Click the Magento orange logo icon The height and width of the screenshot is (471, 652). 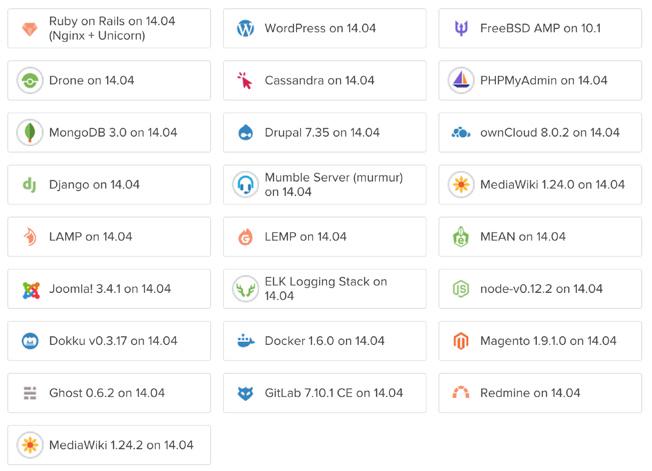(461, 341)
